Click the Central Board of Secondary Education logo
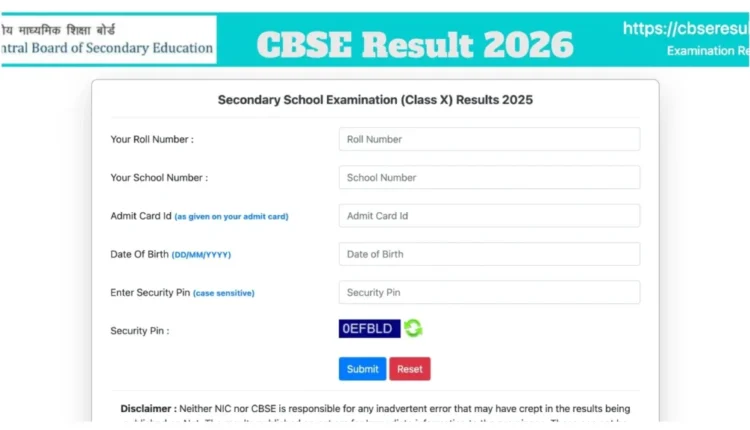The image size is (750, 430). pyautogui.click(x=108, y=40)
